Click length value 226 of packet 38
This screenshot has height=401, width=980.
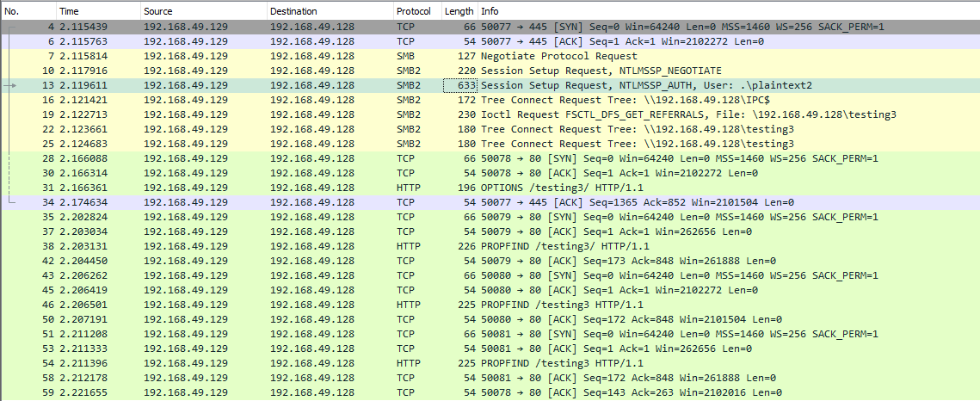(467, 246)
